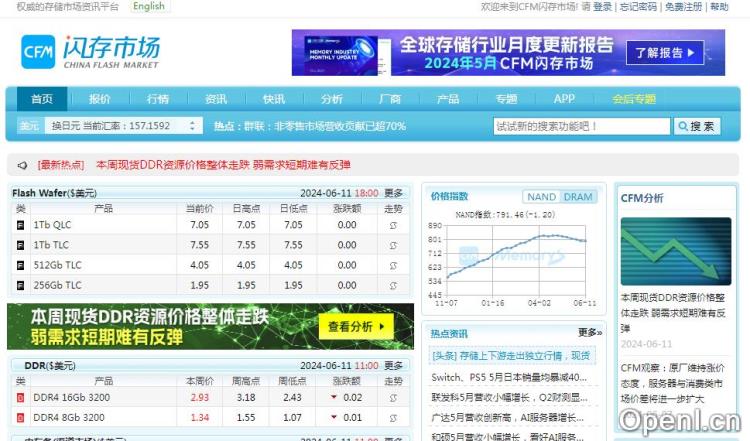The height and width of the screenshot is (441, 750).
Task: Open trend chart icon for 512Gb TLC
Action: point(393,265)
